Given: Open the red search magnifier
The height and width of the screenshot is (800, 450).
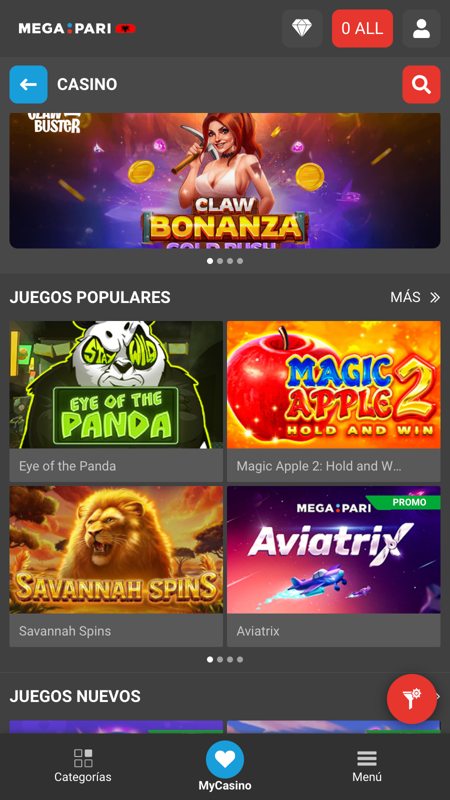Looking at the screenshot, I should pos(421,84).
